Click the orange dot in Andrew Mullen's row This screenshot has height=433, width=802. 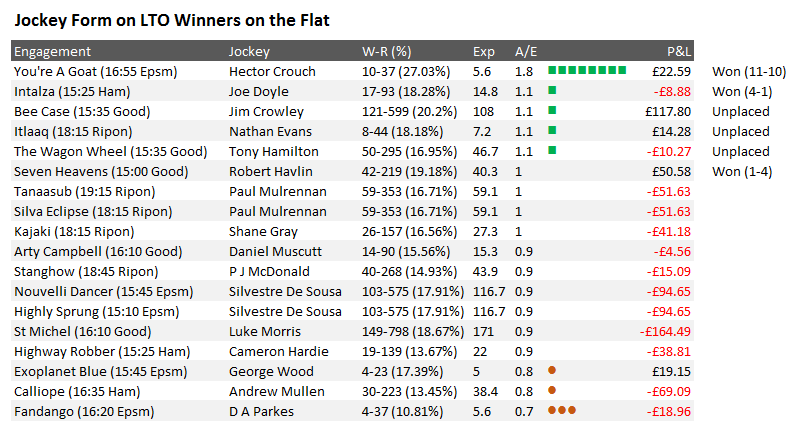(x=552, y=390)
